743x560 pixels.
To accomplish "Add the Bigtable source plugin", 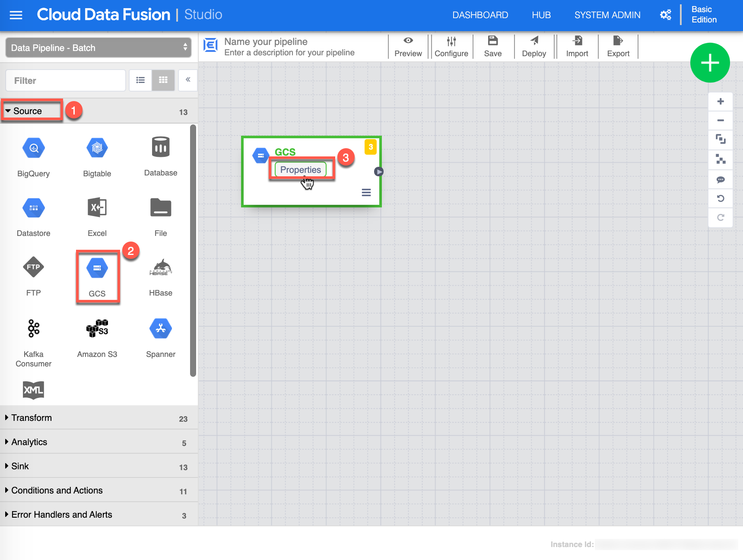I will 97,148.
